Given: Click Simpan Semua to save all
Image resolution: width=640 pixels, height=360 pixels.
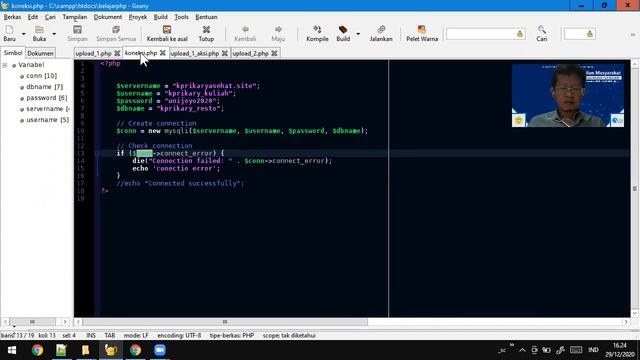Looking at the screenshot, I should coord(116,33).
